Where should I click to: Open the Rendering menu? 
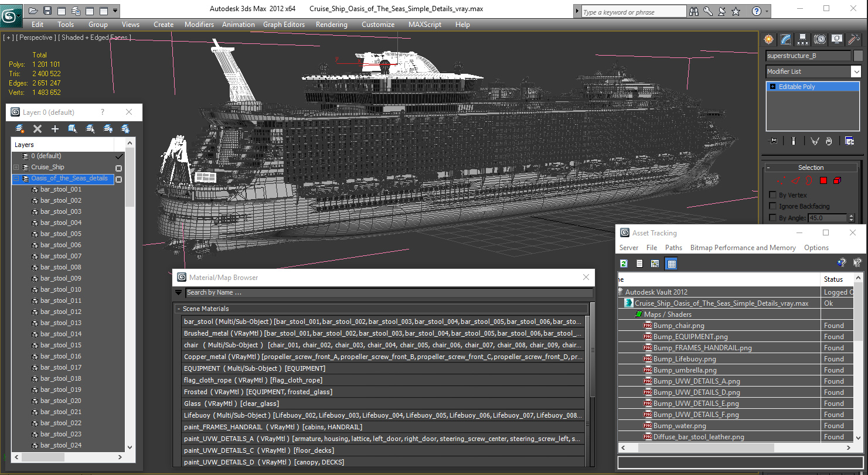pos(331,25)
